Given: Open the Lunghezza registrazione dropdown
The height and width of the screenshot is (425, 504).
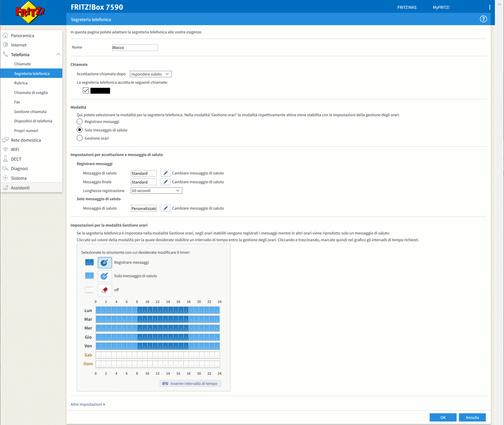Looking at the screenshot, I should pyautogui.click(x=157, y=191).
